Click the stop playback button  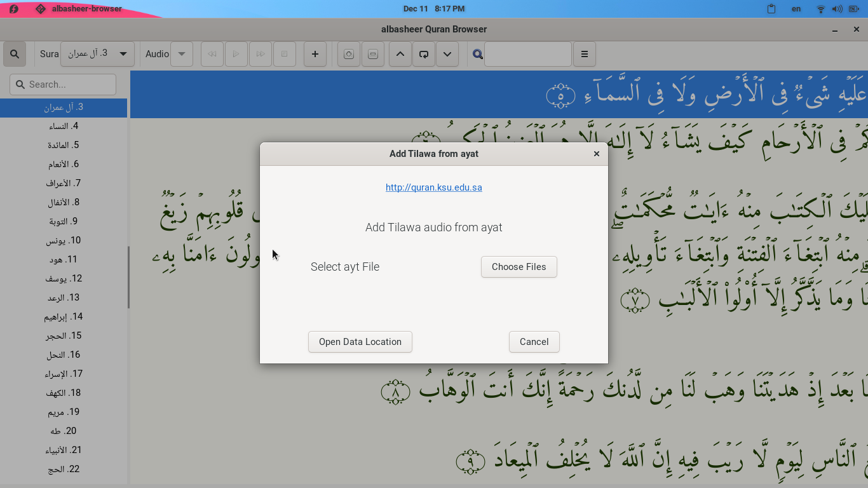coord(285,54)
